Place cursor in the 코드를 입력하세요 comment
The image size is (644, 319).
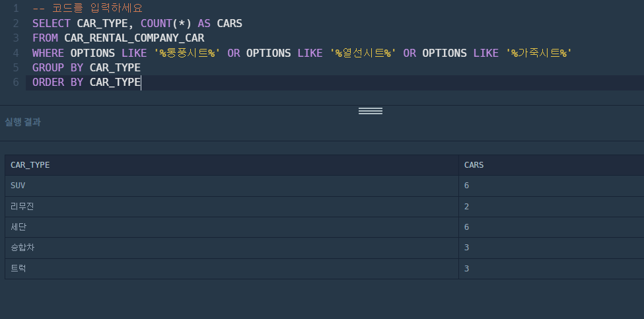[87, 9]
